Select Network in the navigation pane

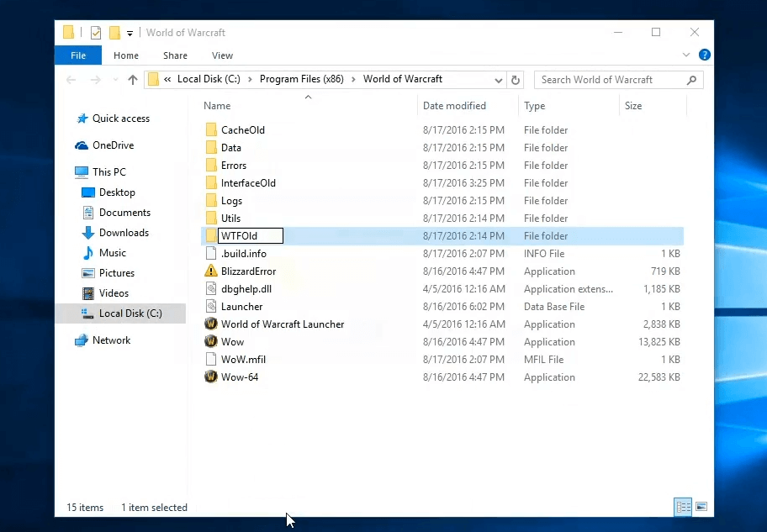(x=103, y=340)
